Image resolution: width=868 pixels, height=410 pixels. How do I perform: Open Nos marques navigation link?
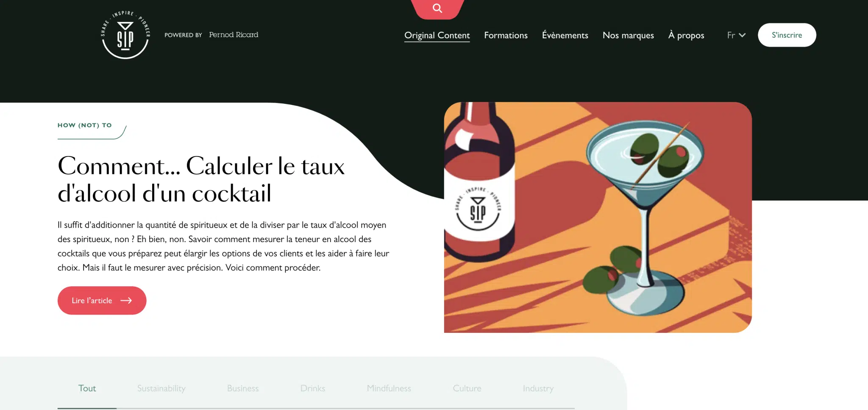628,35
